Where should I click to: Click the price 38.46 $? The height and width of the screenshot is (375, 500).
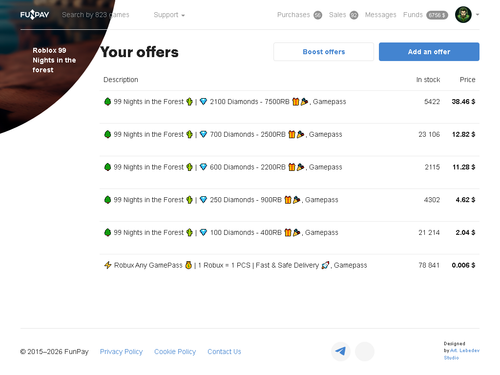click(x=463, y=101)
